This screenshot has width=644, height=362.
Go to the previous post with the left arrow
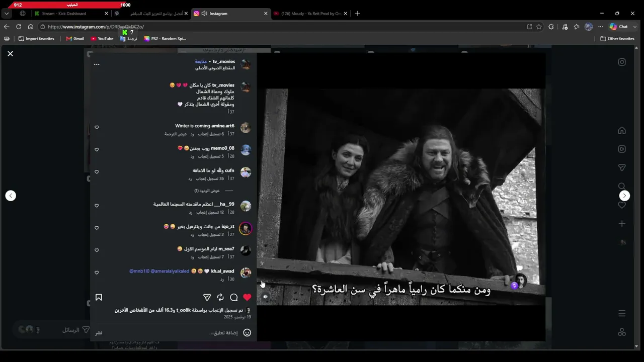11,196
